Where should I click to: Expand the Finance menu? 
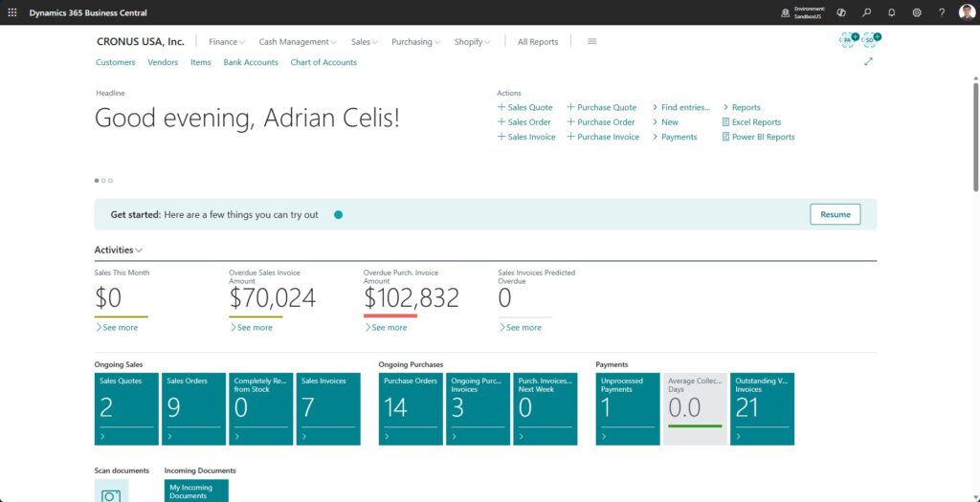tap(227, 42)
